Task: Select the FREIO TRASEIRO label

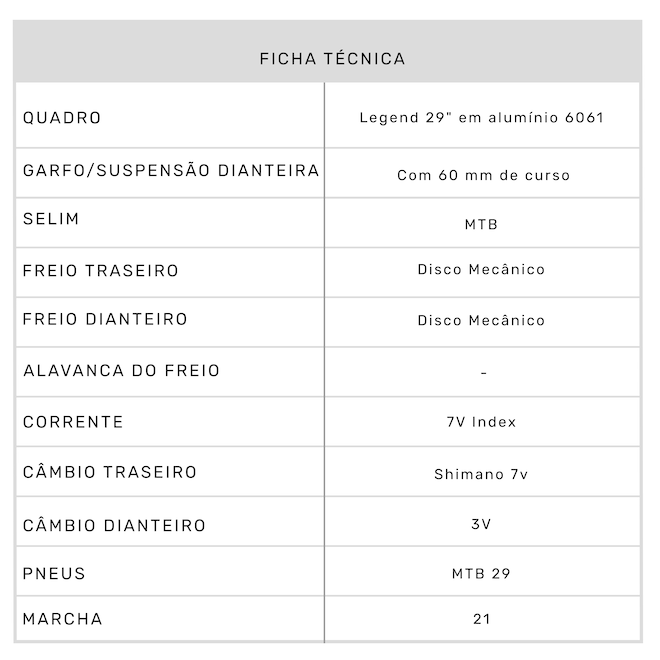Action: pyautogui.click(x=101, y=270)
